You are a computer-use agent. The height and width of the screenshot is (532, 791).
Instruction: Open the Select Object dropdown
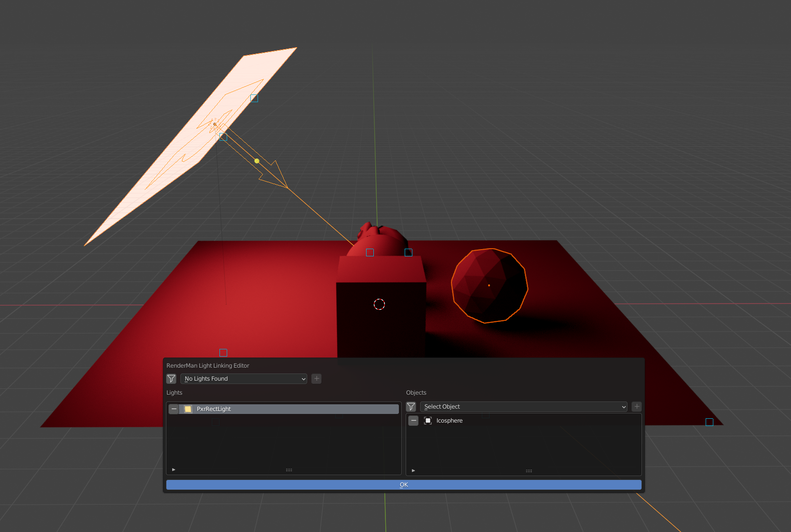pos(524,407)
